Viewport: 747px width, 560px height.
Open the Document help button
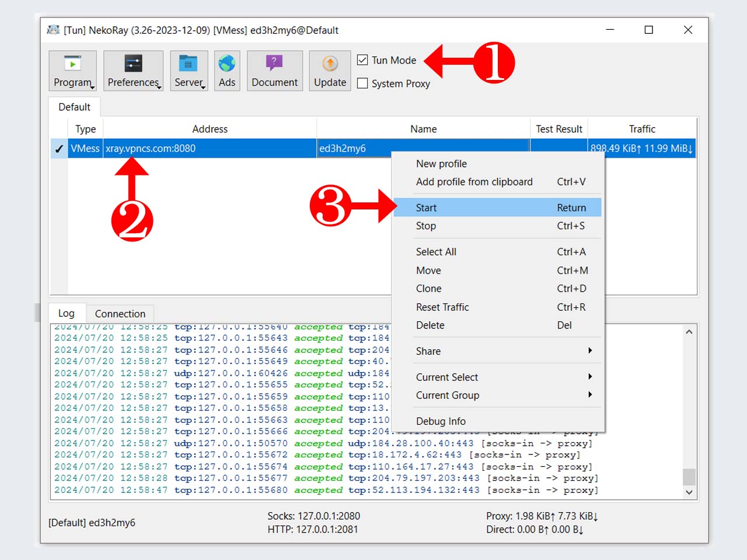click(275, 71)
